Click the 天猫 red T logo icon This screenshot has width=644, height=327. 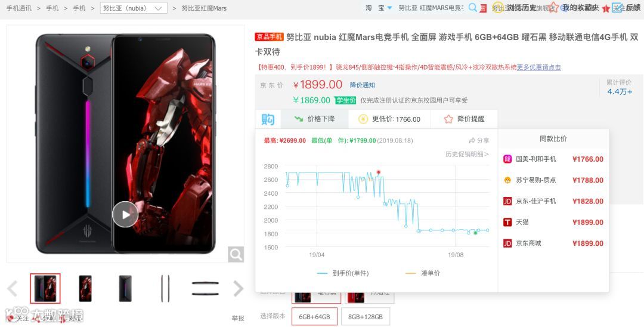[x=507, y=222]
